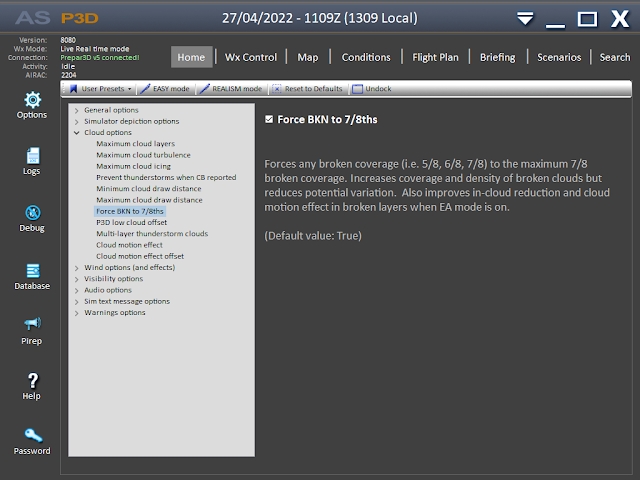
Task: Open the Debug bug icon
Action: tap(32, 213)
